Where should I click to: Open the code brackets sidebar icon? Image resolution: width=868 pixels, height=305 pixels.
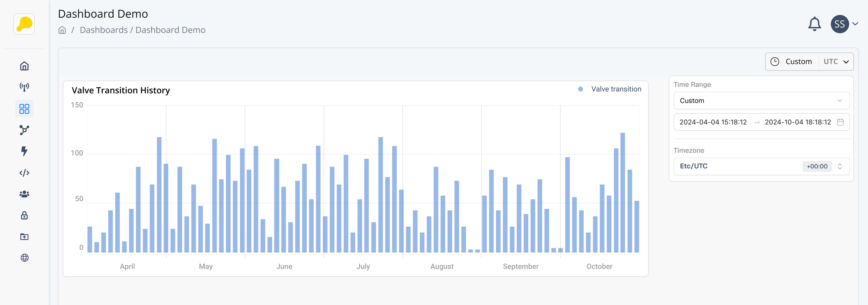(24, 173)
